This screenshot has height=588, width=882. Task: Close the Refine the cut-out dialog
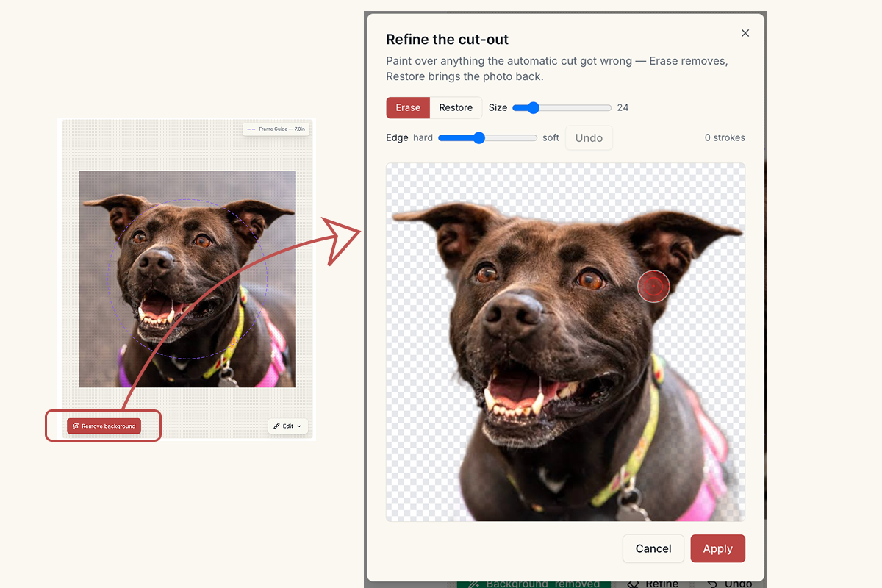point(745,33)
